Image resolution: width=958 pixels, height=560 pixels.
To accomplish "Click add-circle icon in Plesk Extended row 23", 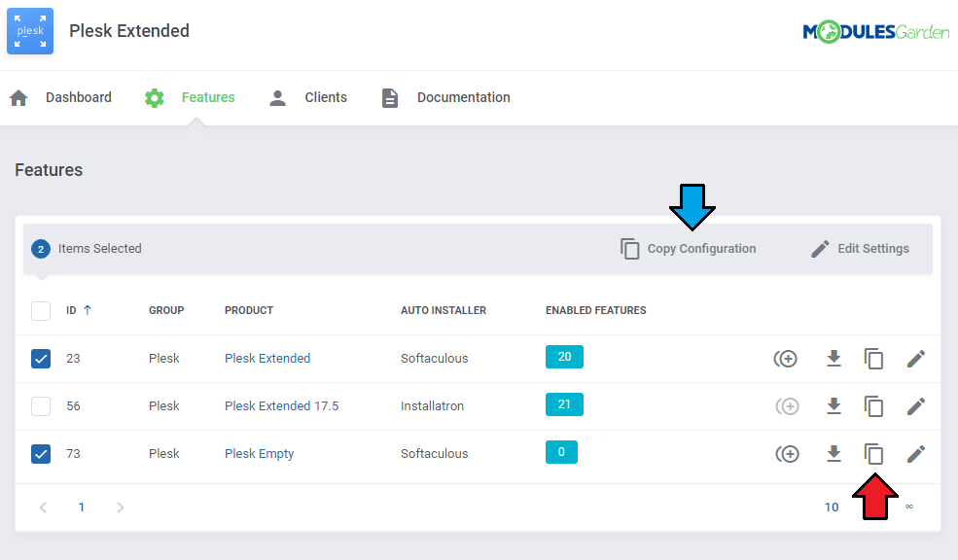I will (x=786, y=359).
